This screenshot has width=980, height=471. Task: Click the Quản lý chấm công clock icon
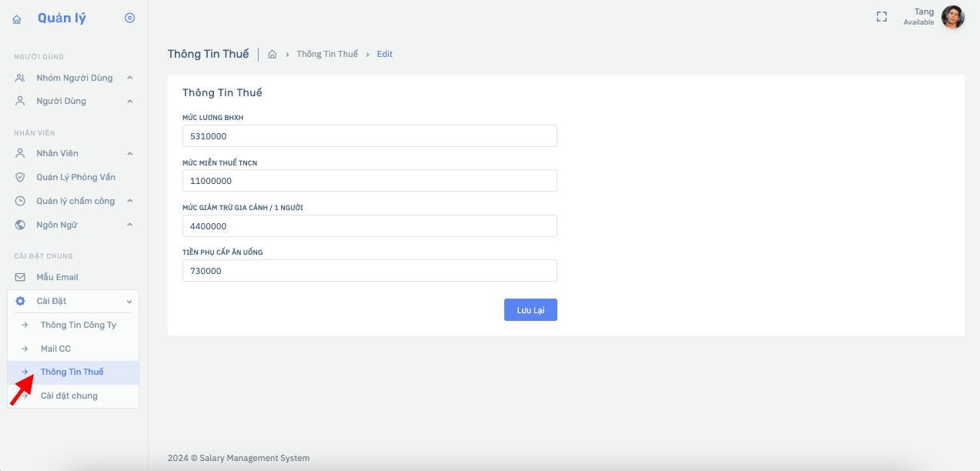[21, 201]
